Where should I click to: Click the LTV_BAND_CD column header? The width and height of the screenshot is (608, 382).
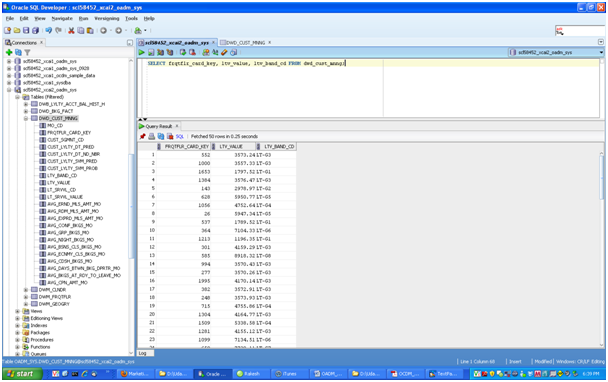click(279, 147)
